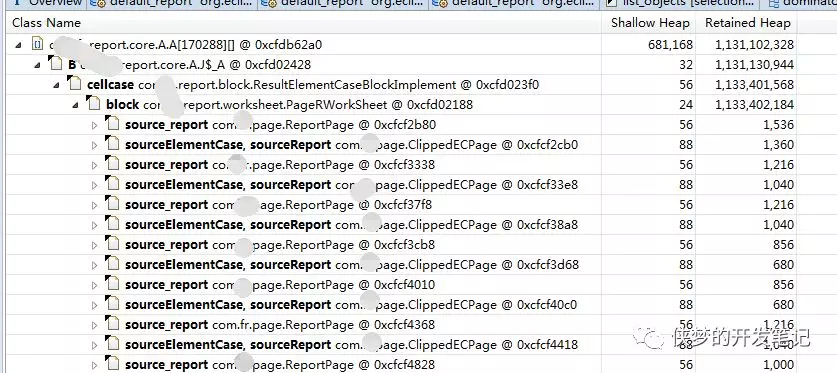The height and width of the screenshot is (373, 837).
Task: Click the object icon of ReportPage 0xcfcf37f8
Action: [112, 204]
